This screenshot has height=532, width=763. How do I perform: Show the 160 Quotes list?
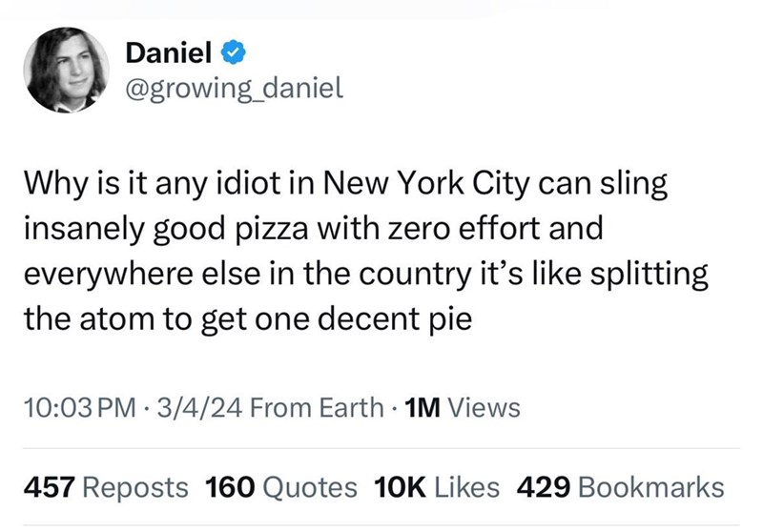click(281, 487)
